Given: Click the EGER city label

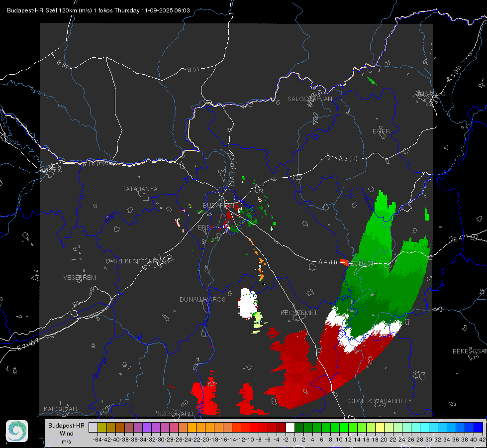Looking at the screenshot, I should (x=381, y=131).
